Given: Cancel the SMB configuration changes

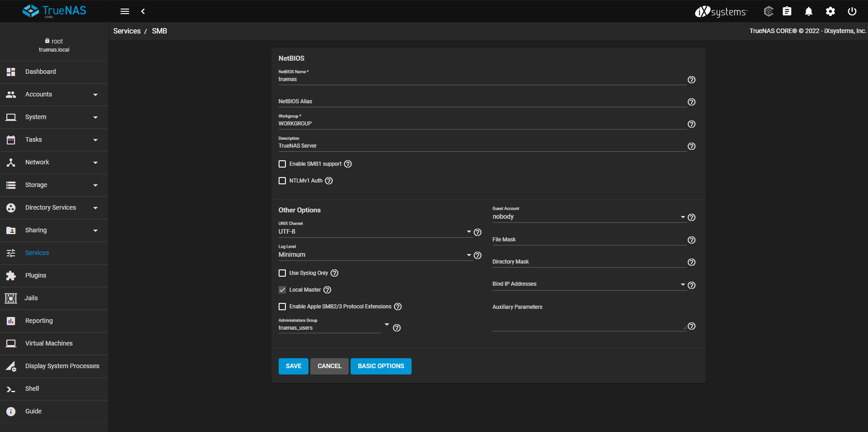Looking at the screenshot, I should tap(329, 366).
